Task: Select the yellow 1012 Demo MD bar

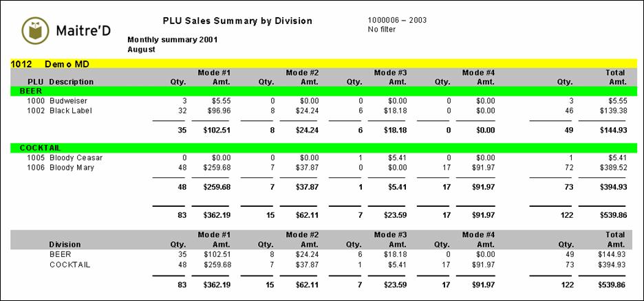Action: click(x=323, y=63)
